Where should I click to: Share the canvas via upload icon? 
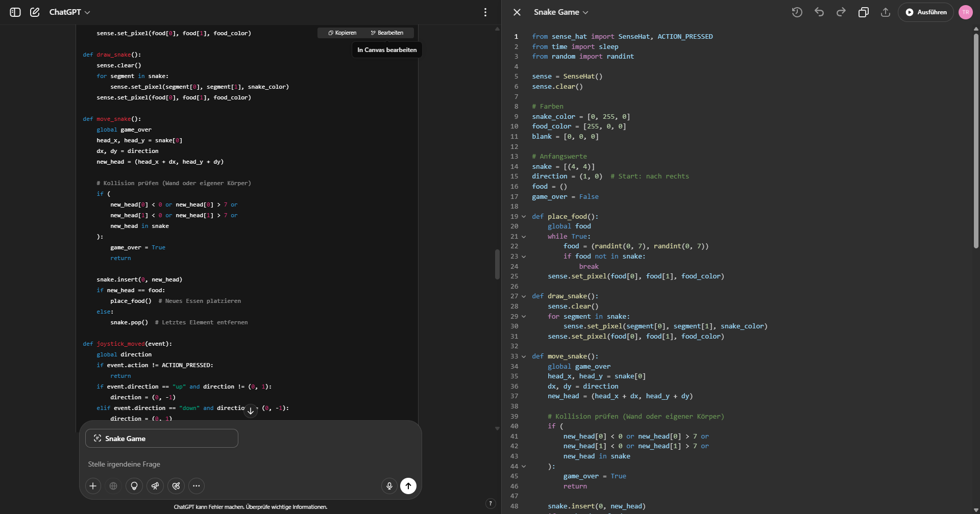(886, 12)
